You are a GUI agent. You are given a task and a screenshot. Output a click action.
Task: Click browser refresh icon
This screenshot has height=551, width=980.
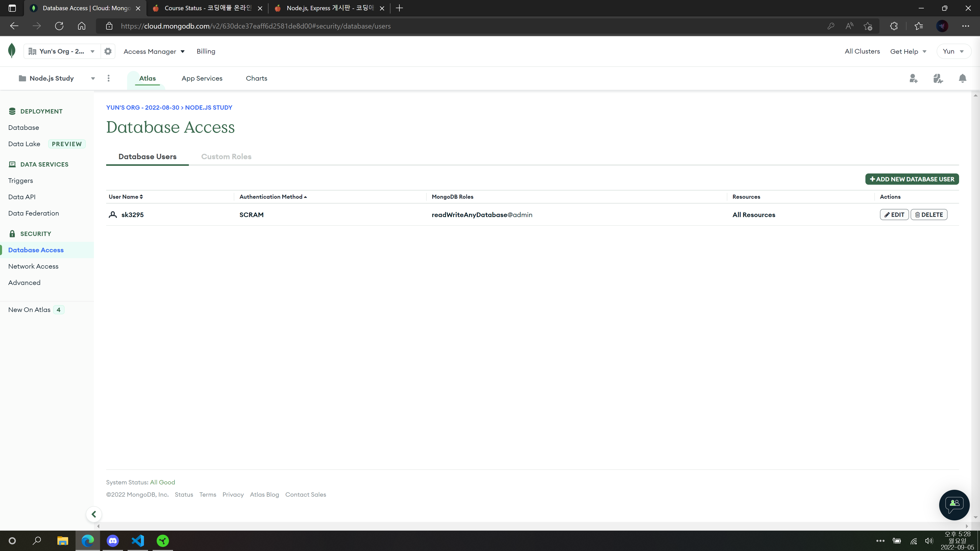[x=59, y=26]
